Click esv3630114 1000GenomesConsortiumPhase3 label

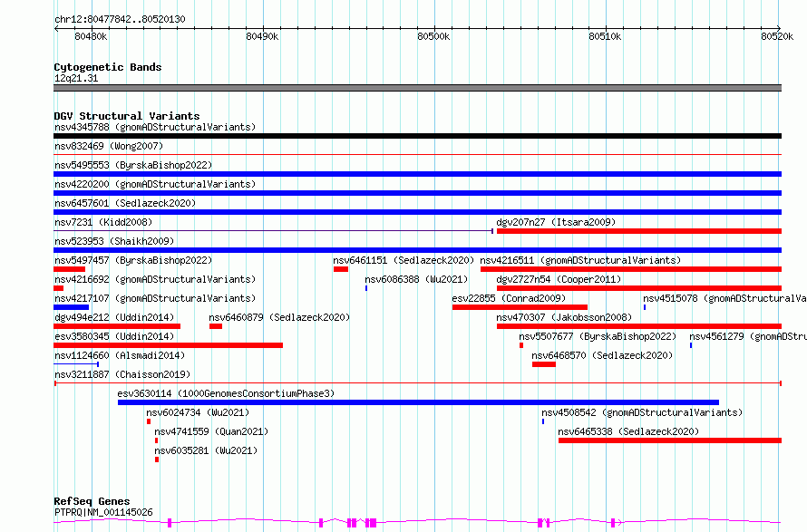pyautogui.click(x=226, y=393)
